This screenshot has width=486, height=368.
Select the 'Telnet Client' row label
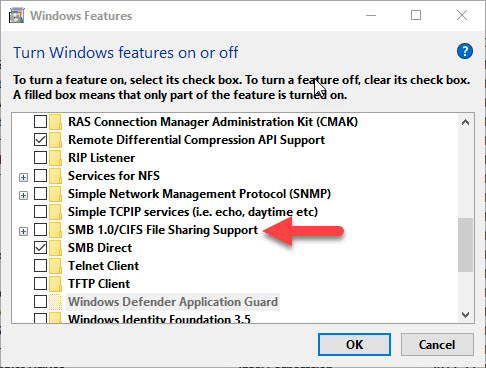click(103, 266)
